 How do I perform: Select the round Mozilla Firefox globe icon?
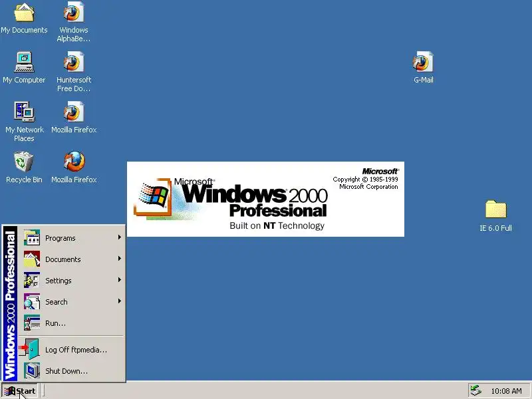tap(74, 162)
